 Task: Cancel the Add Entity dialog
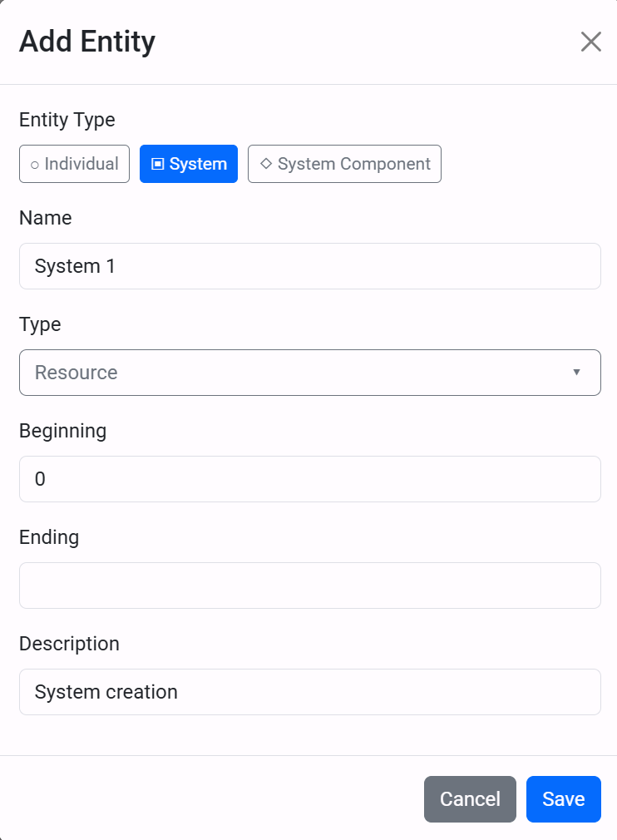[470, 798]
